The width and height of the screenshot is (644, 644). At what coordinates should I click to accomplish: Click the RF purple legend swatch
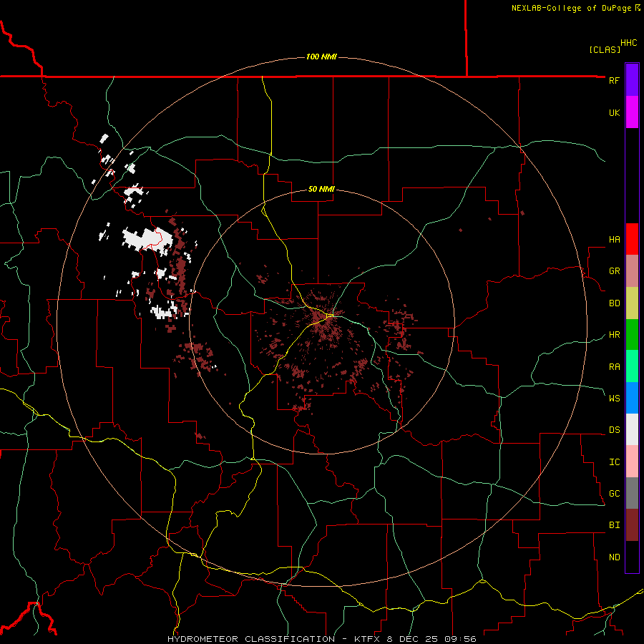point(632,80)
